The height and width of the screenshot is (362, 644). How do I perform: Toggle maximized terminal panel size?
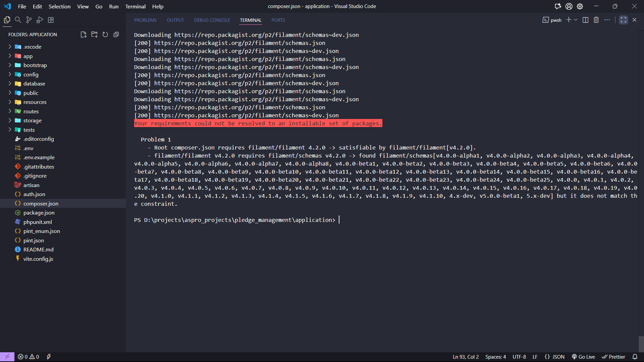(x=624, y=20)
